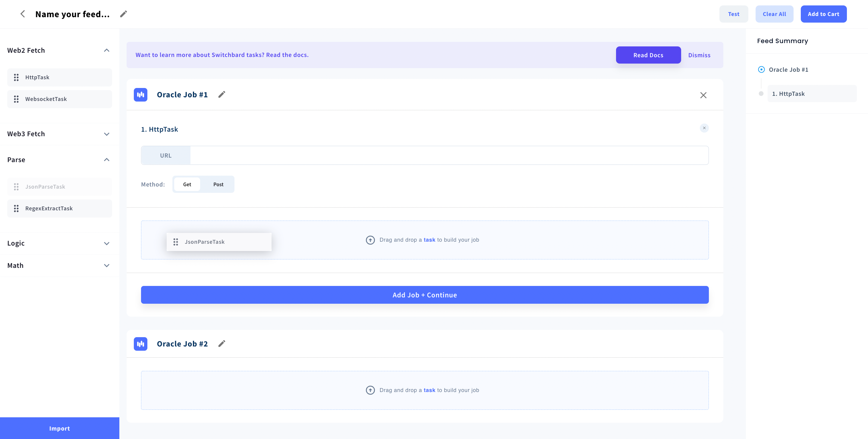Image resolution: width=868 pixels, height=439 pixels.
Task: Collapse the Web2 Fetch section
Action: click(x=106, y=51)
